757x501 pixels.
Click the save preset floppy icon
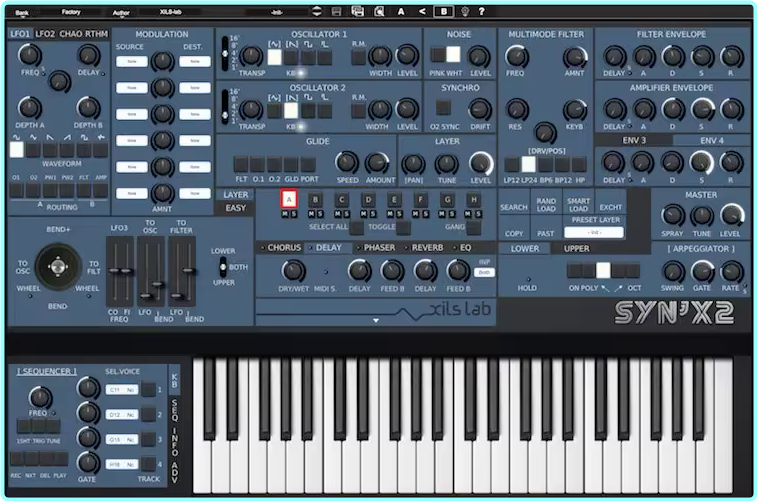click(336, 12)
